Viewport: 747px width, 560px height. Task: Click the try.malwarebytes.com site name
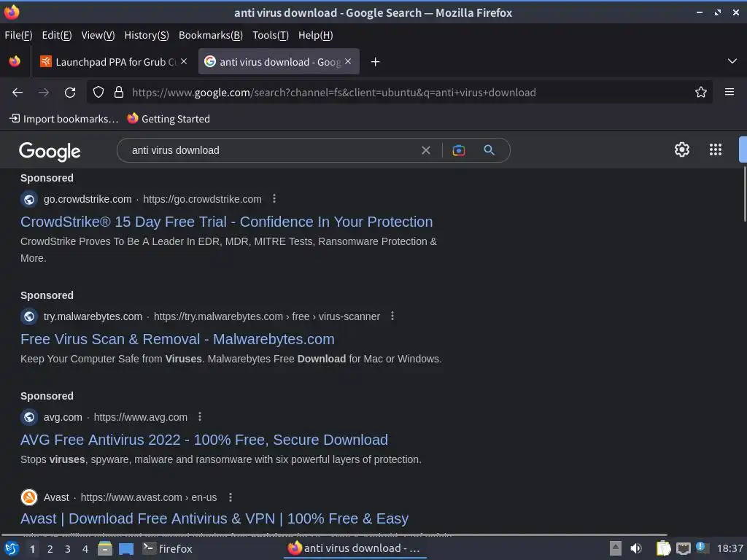click(x=93, y=316)
